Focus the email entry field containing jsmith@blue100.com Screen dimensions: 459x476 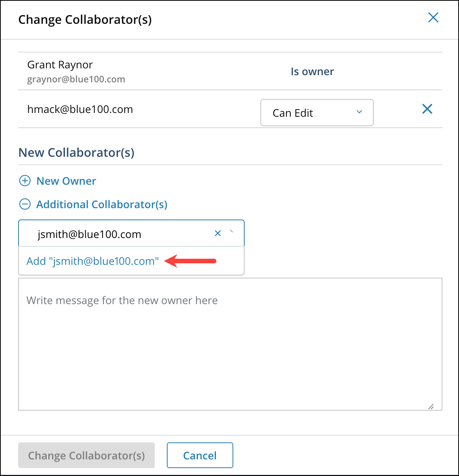(113, 233)
